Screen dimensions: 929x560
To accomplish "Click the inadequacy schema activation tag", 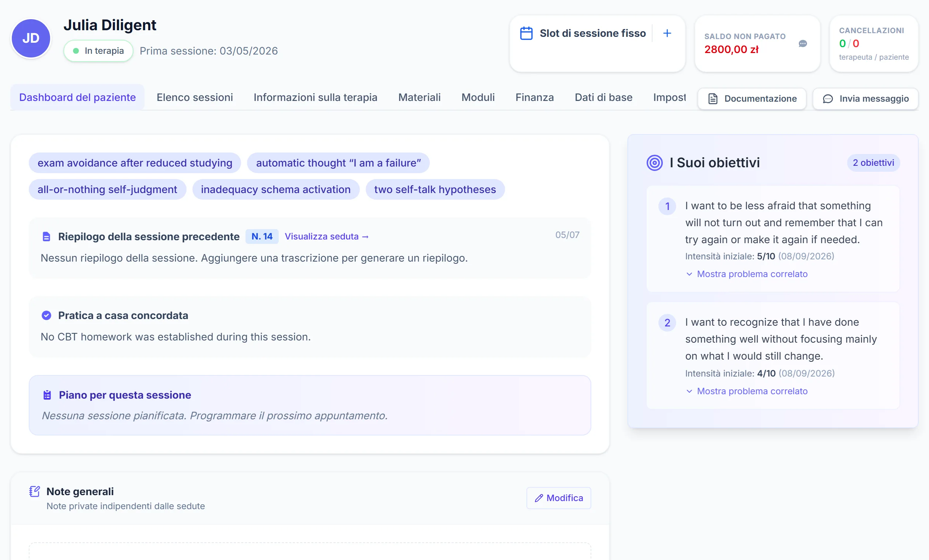I will (x=276, y=189).
